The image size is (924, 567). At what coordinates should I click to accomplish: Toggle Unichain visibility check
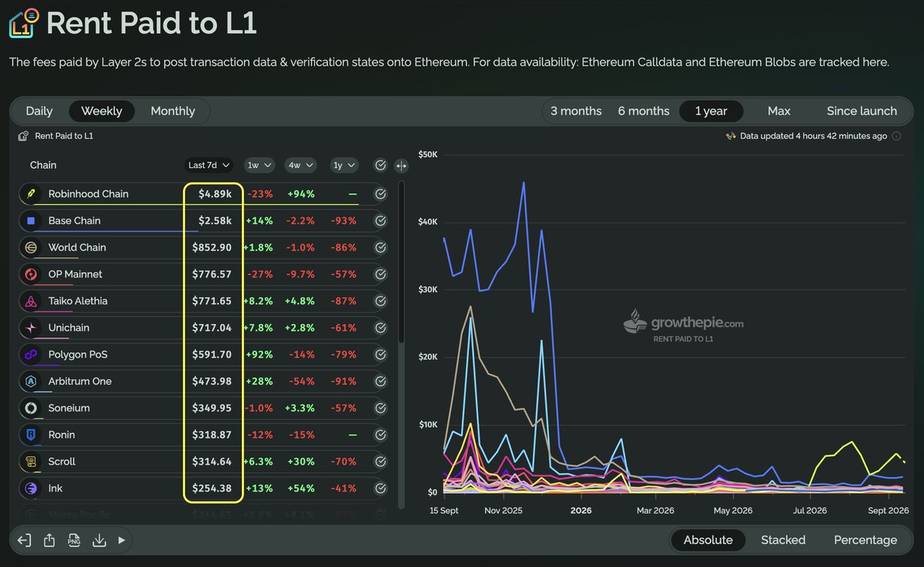[x=380, y=328]
